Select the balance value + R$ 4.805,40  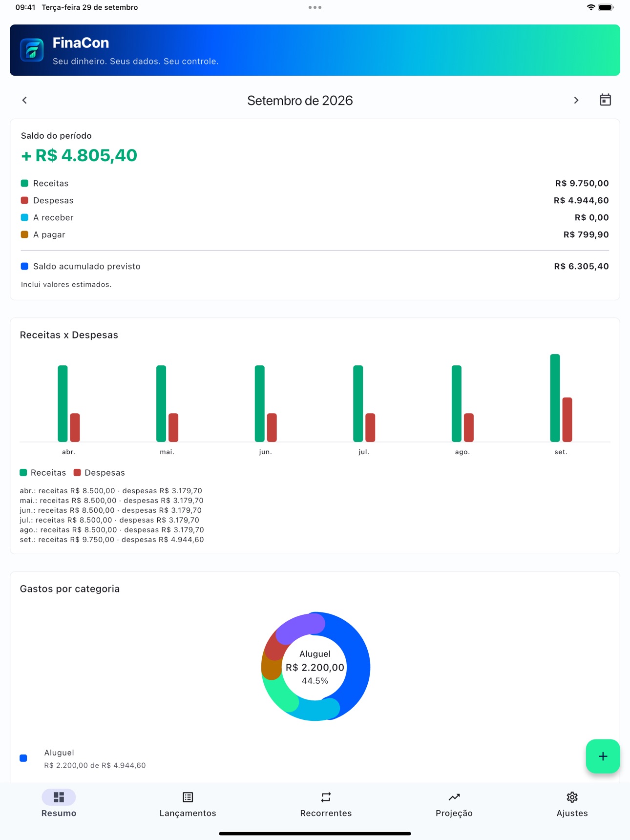[79, 155]
